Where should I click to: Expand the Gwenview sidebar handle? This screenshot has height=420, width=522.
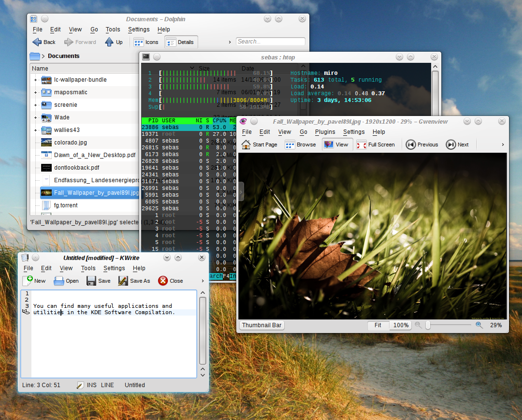click(x=241, y=191)
